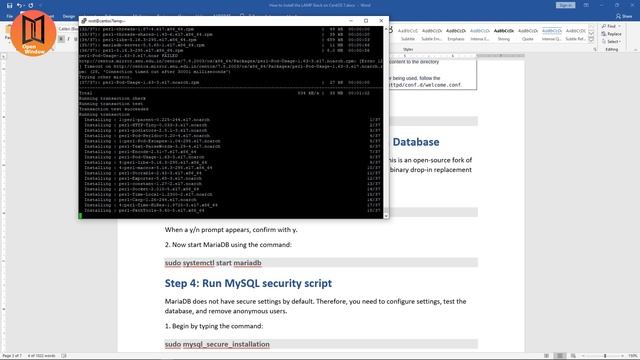
Task: Apply the Intense Quote style
Action: (x=552, y=34)
